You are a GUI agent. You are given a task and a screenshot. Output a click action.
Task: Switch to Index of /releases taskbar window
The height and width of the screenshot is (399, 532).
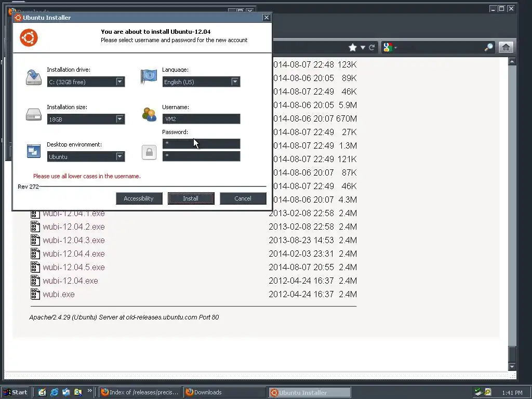[140, 393]
